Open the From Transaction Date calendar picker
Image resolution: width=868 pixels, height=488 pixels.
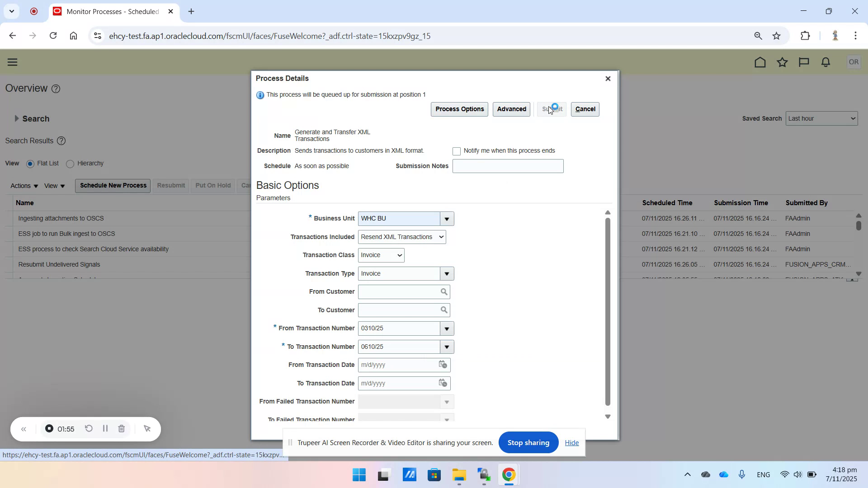coord(443,365)
